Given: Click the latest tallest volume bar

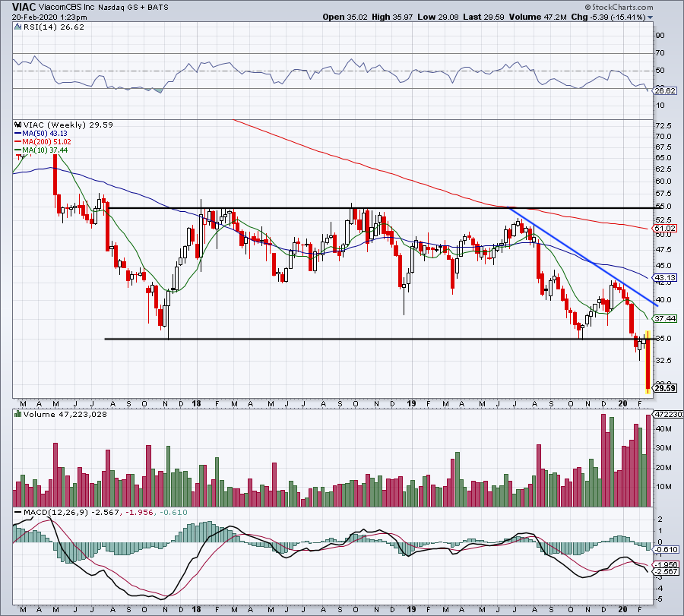Looking at the screenshot, I should coord(648,461).
